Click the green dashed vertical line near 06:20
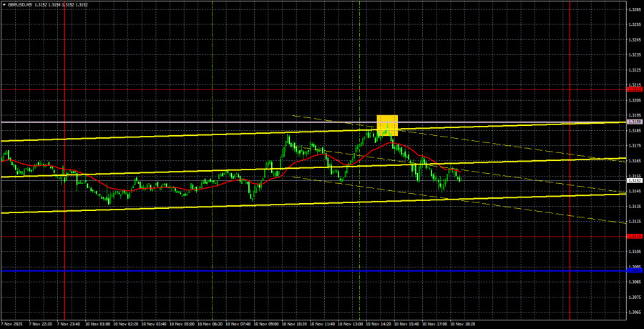The height and width of the screenshot is (329, 644). pos(213,72)
